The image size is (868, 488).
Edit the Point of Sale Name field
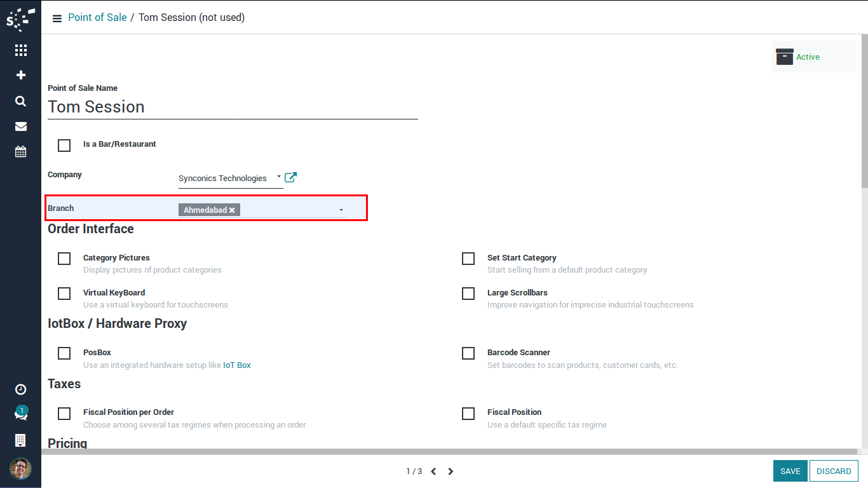click(233, 107)
